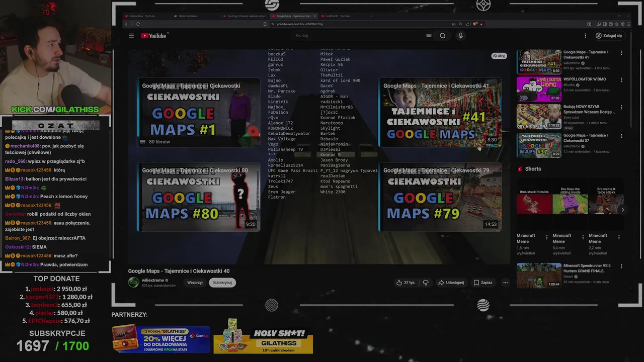Open menu of third Minecraft Meme short
The width and height of the screenshot is (644, 362).
619,237
